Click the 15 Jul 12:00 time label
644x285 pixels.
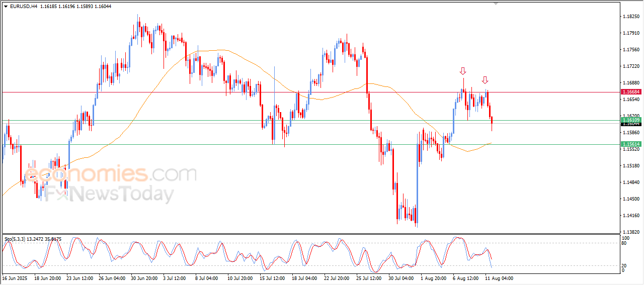coord(273,278)
